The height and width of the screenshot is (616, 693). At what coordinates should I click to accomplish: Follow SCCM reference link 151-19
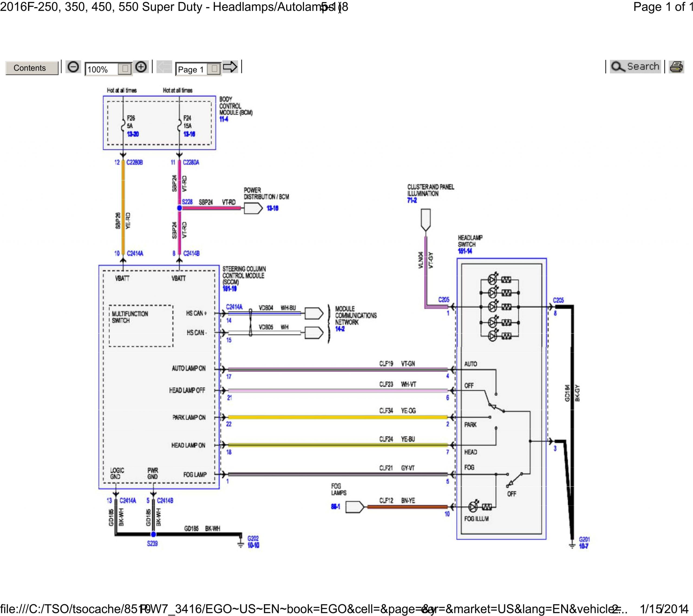coord(230,289)
